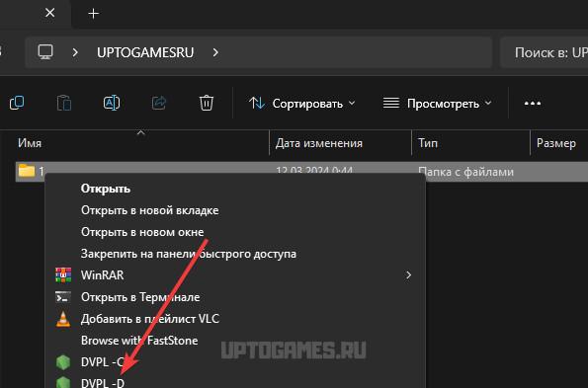
Task: Open the three-dot more options menu
Action: 533,104
